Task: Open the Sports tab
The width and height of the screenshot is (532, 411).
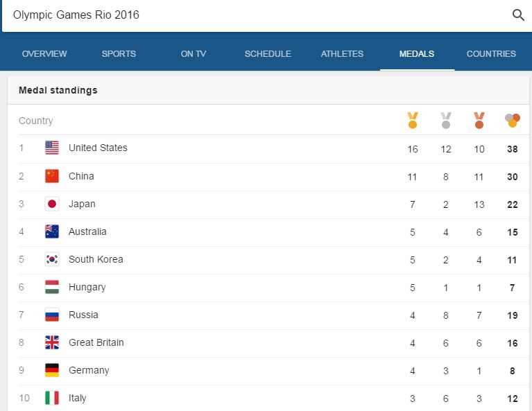Action: [119, 53]
